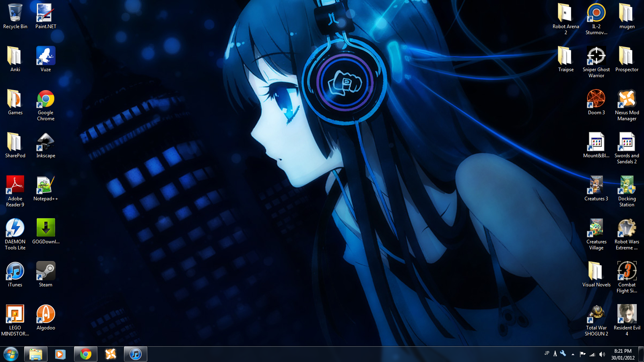Select Nexus Mod Manager desktop shortcut
644x362 pixels.
tap(627, 105)
